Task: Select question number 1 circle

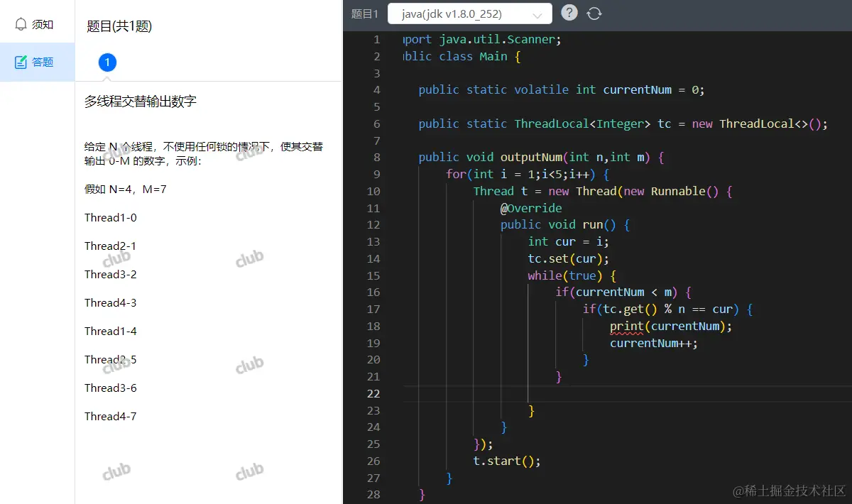Action: coord(107,63)
